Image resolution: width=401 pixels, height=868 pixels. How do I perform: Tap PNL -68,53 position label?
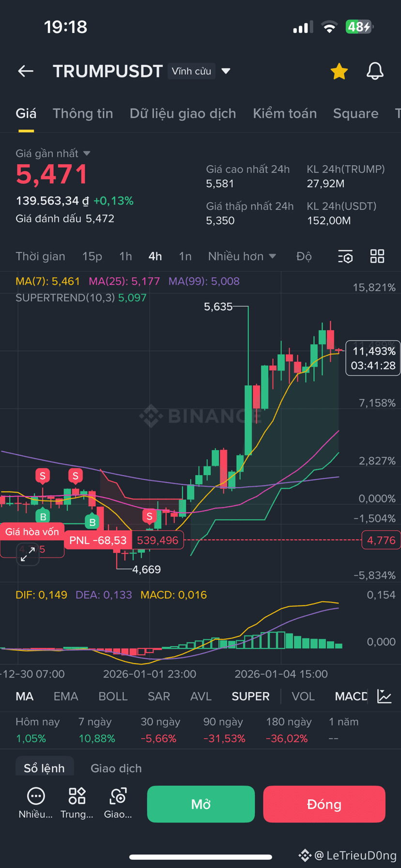98,541
